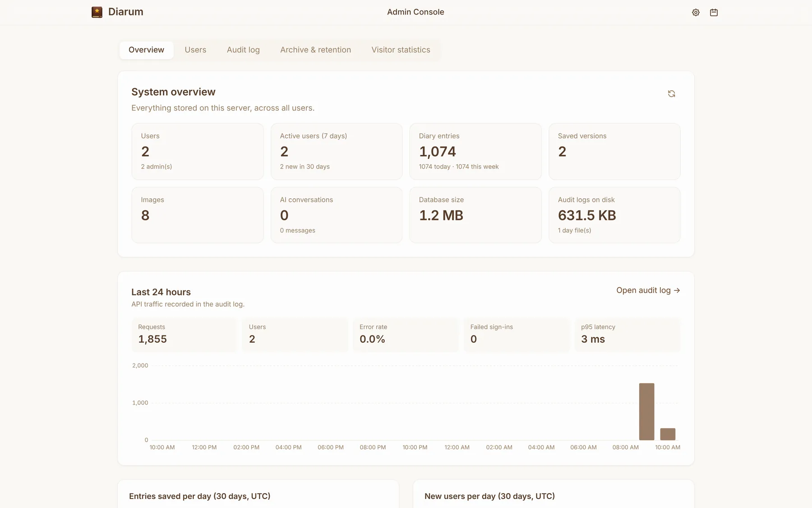Image resolution: width=812 pixels, height=508 pixels.
Task: Click the short rightmost bar in the chart
Action: 668,434
